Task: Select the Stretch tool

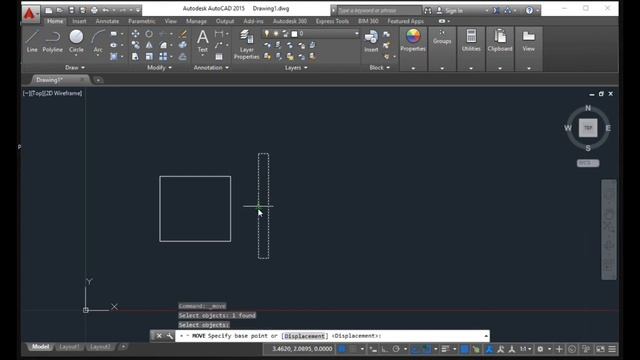Action: coord(135,57)
